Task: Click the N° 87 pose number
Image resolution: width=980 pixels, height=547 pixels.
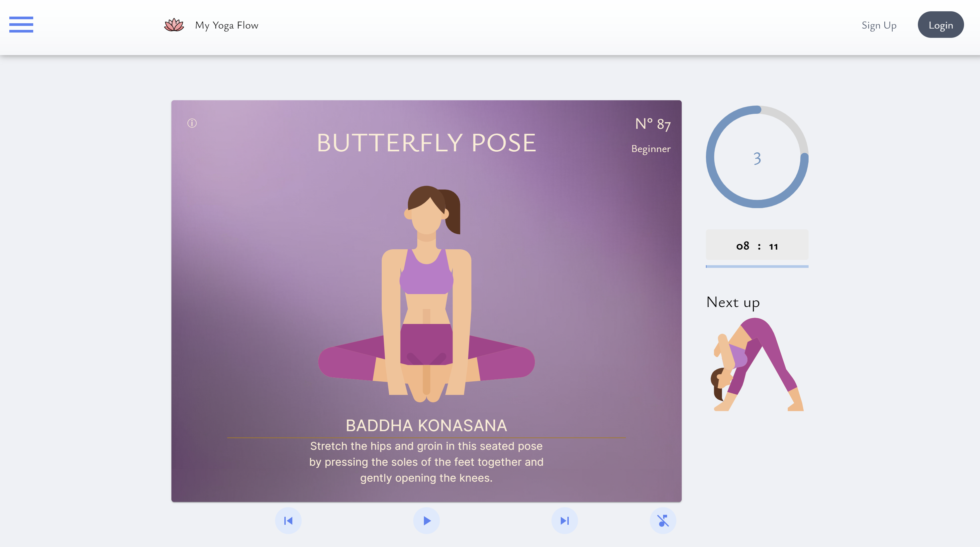Action: (x=652, y=124)
